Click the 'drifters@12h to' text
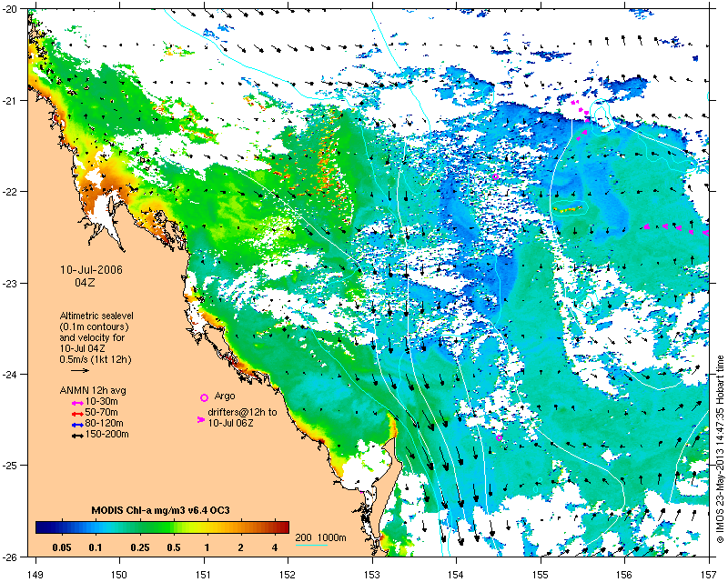Viewport: 728px width, 582px height. (x=242, y=412)
